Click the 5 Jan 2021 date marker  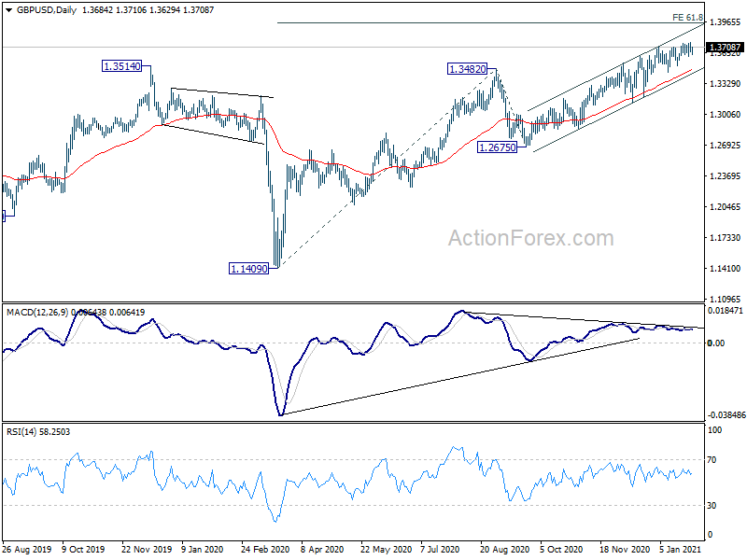[681, 550]
